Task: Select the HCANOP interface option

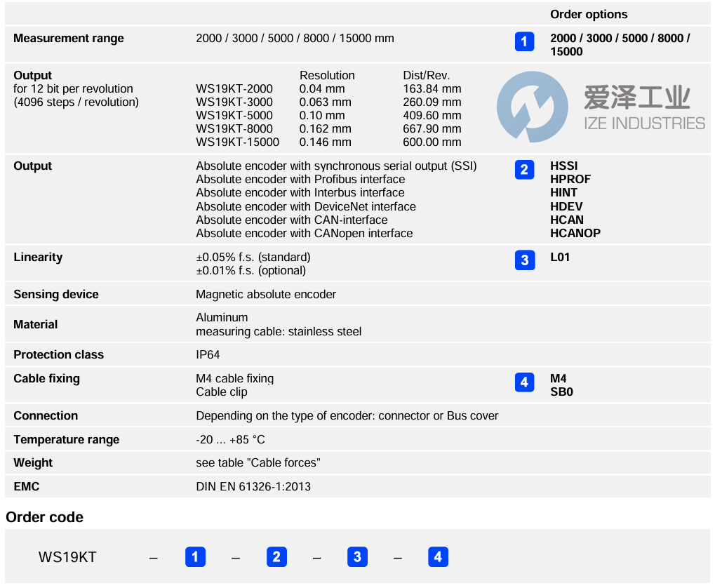Action: (x=575, y=233)
